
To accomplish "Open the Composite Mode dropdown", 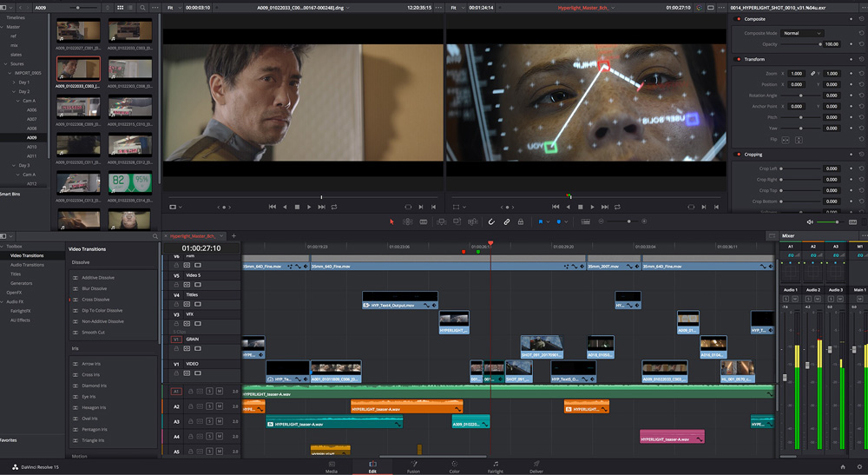I will click(802, 33).
